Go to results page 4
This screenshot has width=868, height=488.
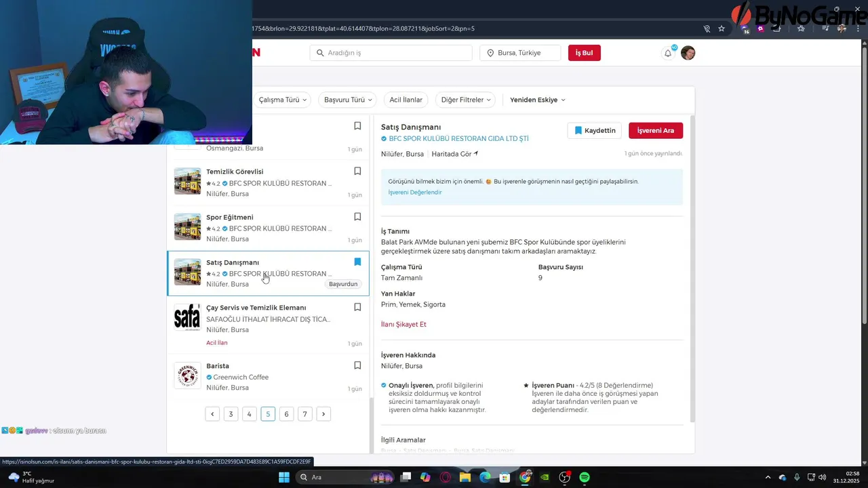(x=250, y=414)
